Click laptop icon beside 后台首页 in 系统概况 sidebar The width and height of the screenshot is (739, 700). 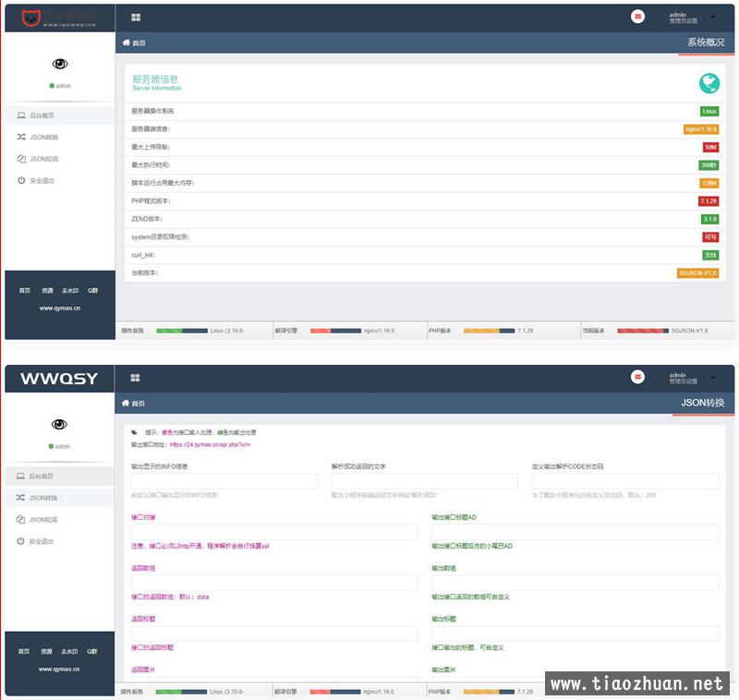pyautogui.click(x=21, y=115)
